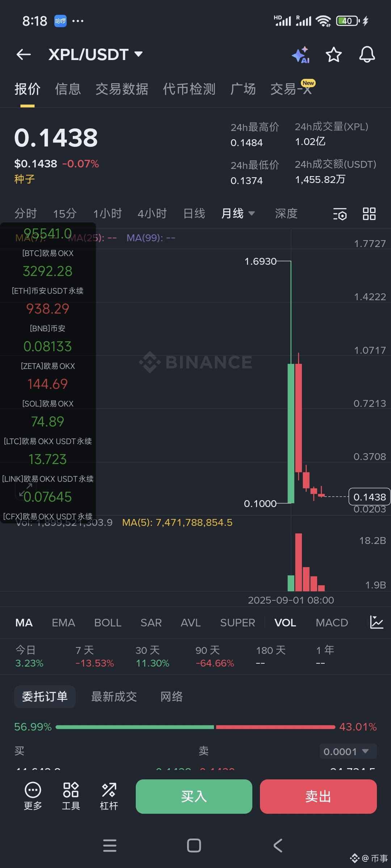Image resolution: width=391 pixels, height=868 pixels.
Task: Expand the 月线 timeframe dropdown
Action: (238, 213)
